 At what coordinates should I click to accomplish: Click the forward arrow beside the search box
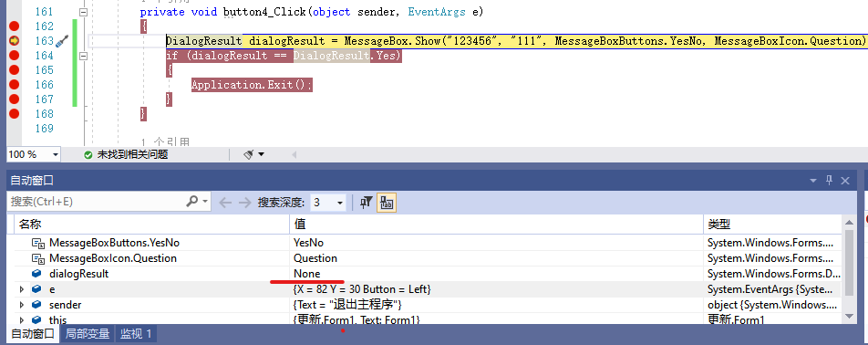[244, 203]
